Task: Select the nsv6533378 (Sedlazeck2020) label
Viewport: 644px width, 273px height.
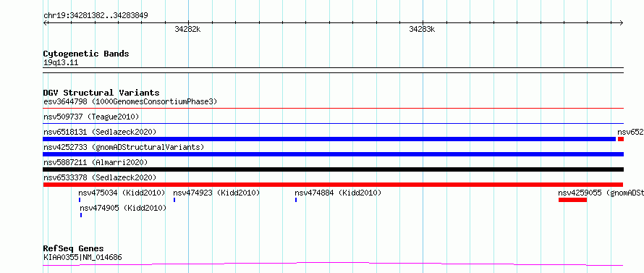Action: (x=100, y=177)
